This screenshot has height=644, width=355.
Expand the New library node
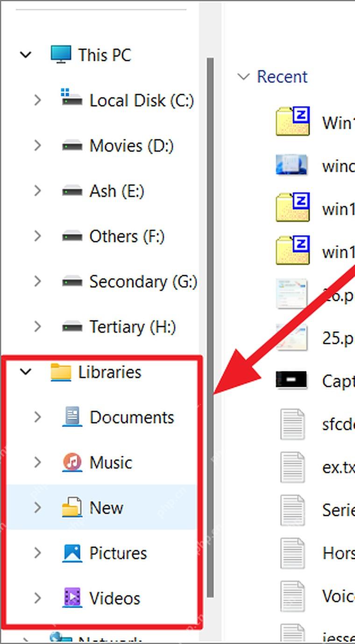(37, 508)
